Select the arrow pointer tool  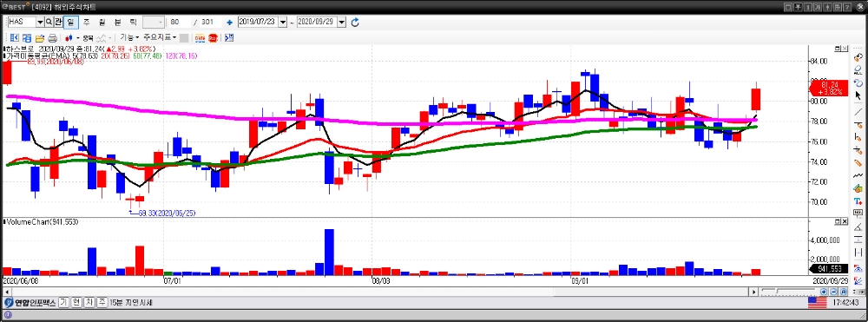click(858, 95)
